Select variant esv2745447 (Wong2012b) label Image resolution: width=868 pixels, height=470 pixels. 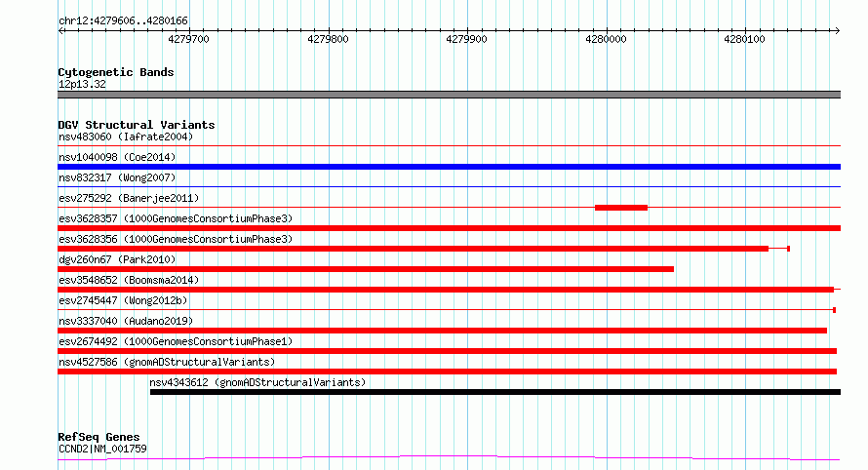pos(123,300)
